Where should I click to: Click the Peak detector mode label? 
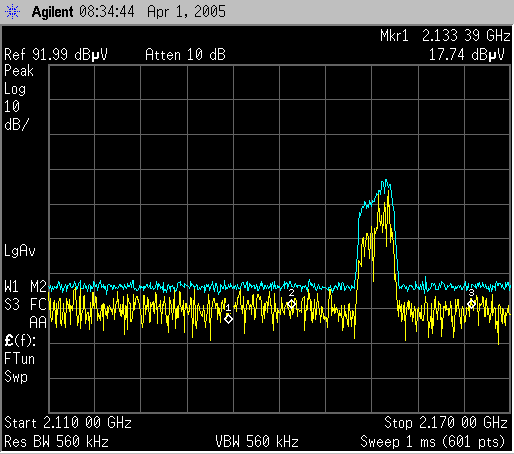(x=19, y=71)
